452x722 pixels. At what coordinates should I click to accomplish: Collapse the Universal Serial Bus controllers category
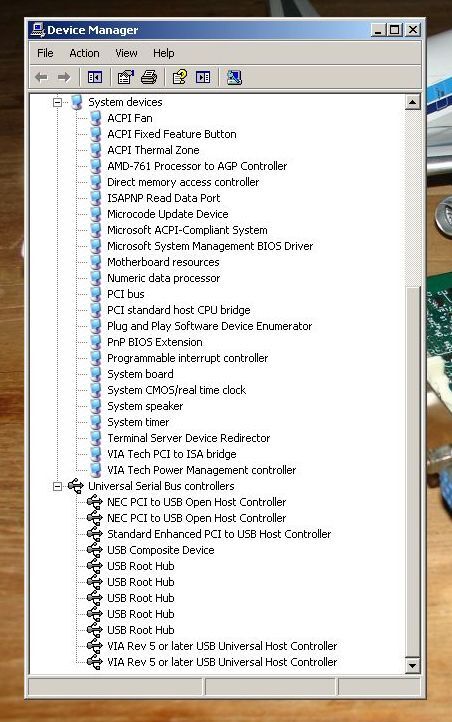[x=57, y=486]
